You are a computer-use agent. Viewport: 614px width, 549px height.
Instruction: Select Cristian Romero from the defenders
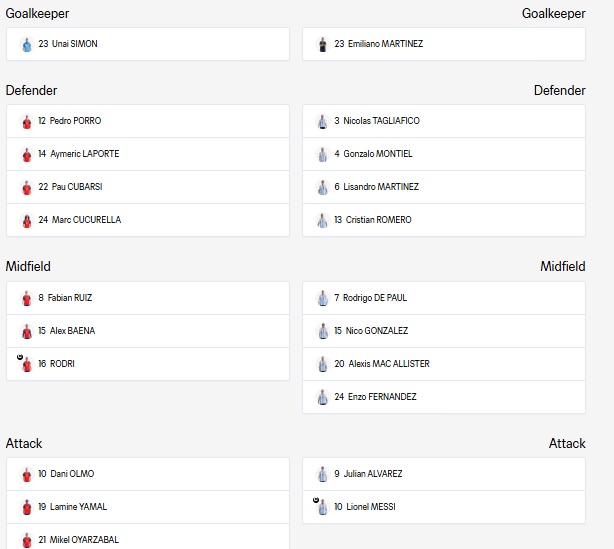[x=444, y=220]
